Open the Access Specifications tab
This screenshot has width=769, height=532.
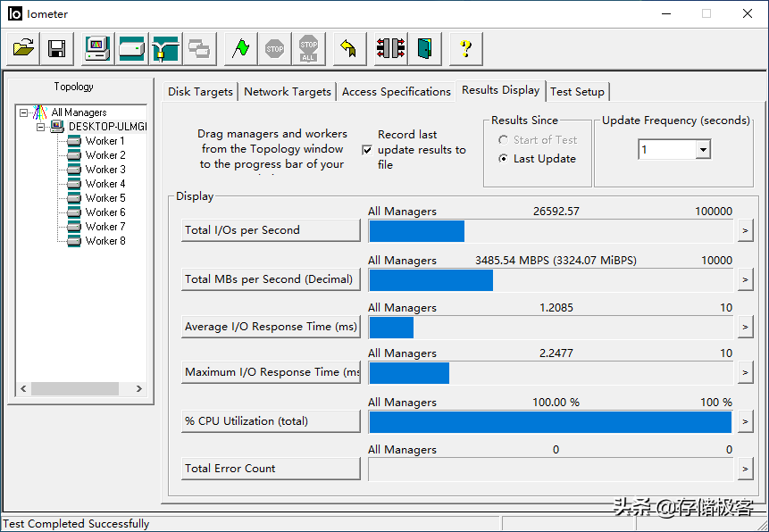pyautogui.click(x=396, y=91)
